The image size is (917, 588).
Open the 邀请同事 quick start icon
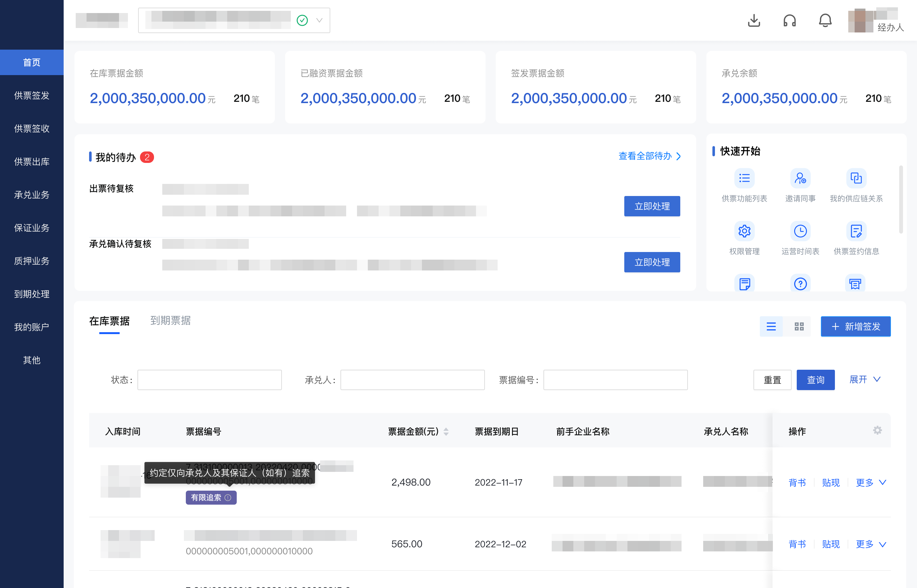coord(800,178)
